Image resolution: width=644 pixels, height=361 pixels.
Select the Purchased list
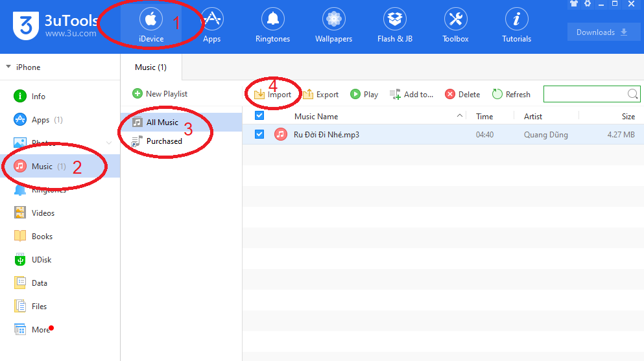point(181,141)
